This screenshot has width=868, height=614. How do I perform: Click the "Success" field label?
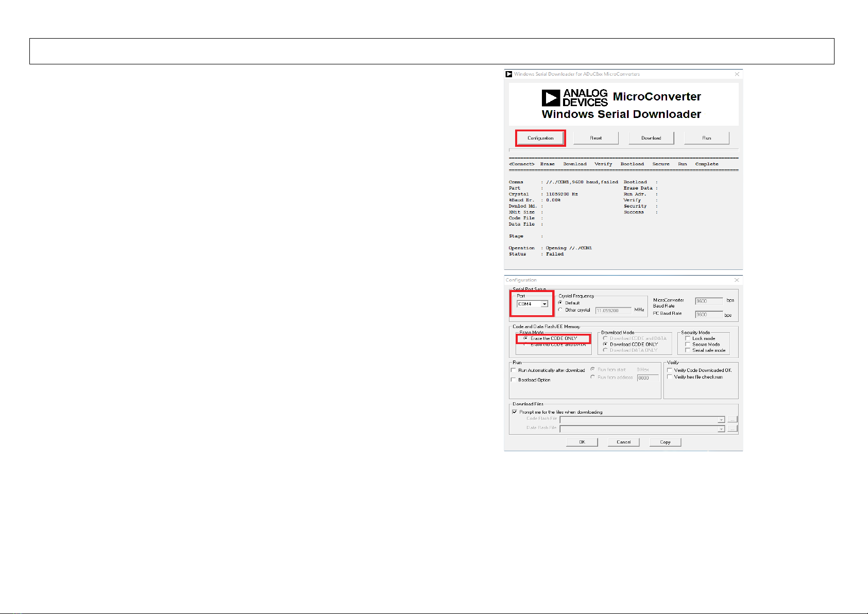tap(634, 212)
